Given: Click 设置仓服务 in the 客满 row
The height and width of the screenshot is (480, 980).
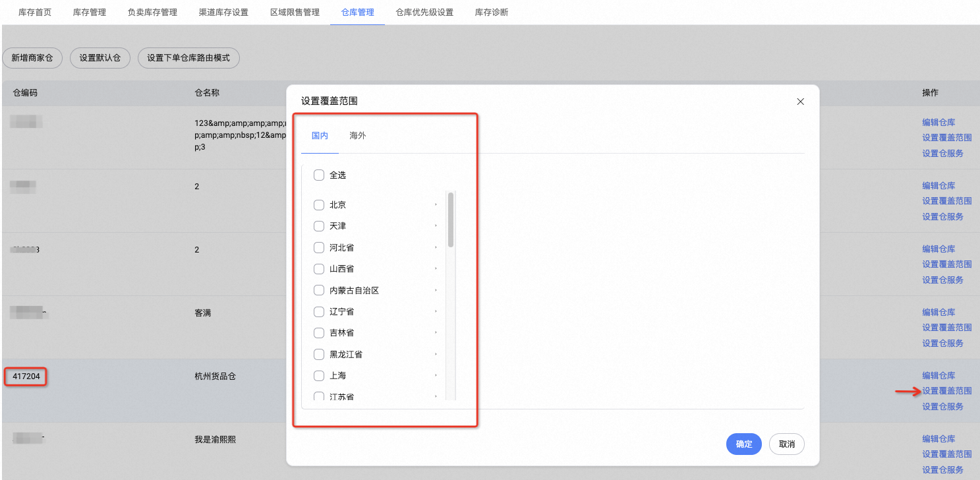Looking at the screenshot, I should 942,344.
